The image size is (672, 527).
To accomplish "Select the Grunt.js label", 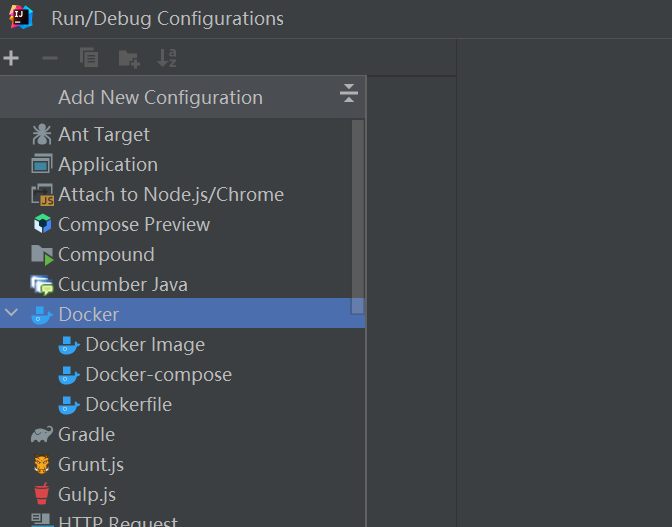I will (x=91, y=465).
